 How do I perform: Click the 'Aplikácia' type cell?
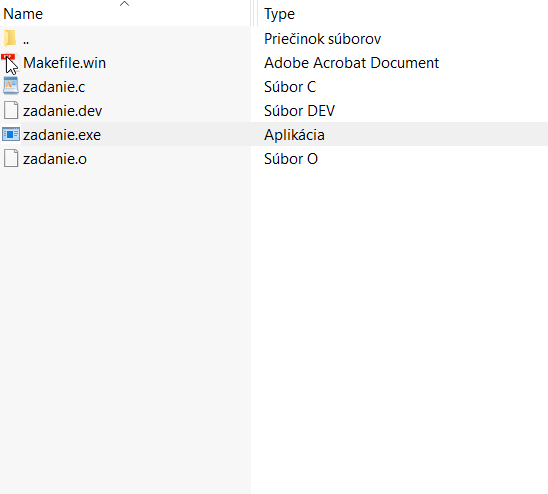(294, 135)
